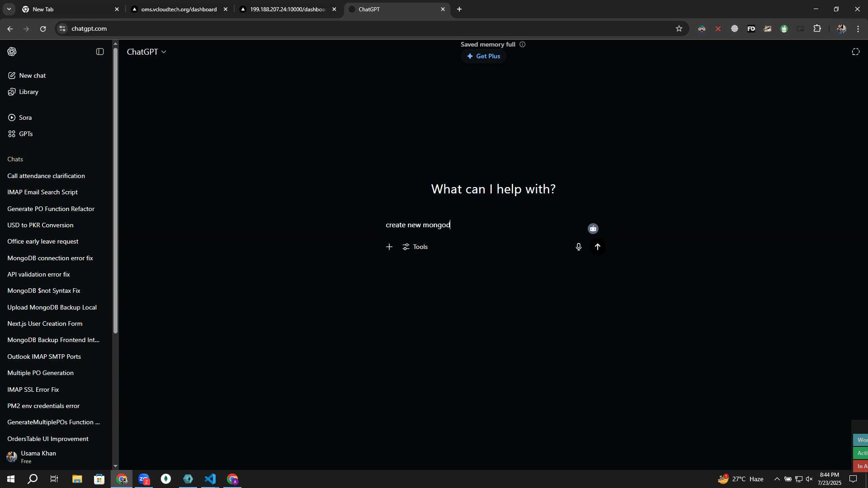This screenshot has width=868, height=488.
Task: Open the Chrome profile avatar
Action: [x=841, y=28]
